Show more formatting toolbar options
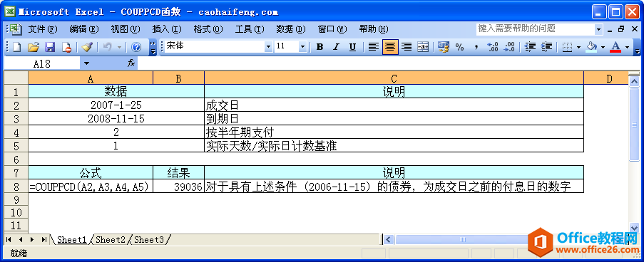The image size is (644, 262). coord(637,47)
